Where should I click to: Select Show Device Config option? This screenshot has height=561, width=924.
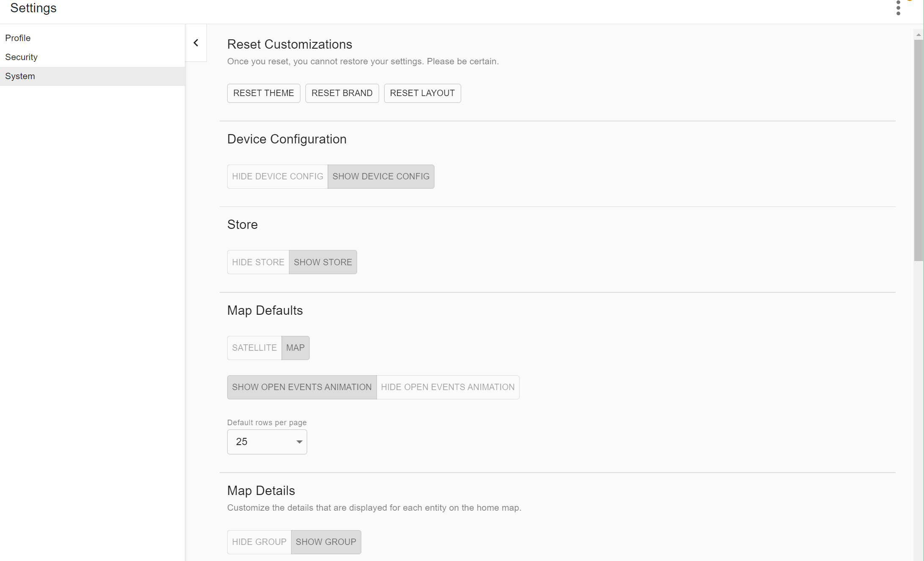click(x=380, y=176)
